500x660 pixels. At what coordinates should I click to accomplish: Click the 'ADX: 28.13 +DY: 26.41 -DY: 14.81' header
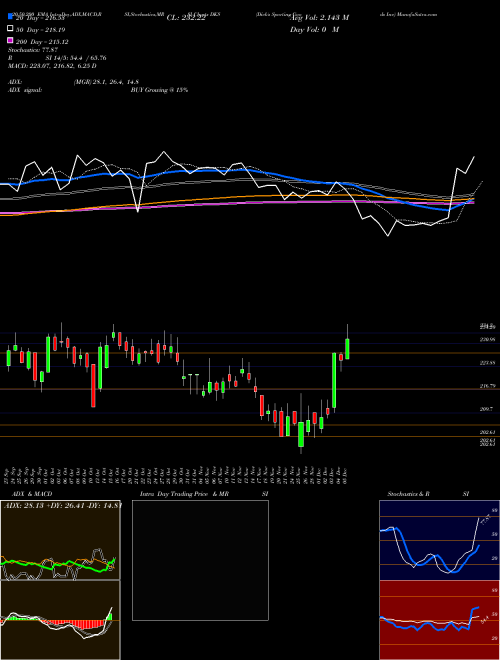click(63, 506)
